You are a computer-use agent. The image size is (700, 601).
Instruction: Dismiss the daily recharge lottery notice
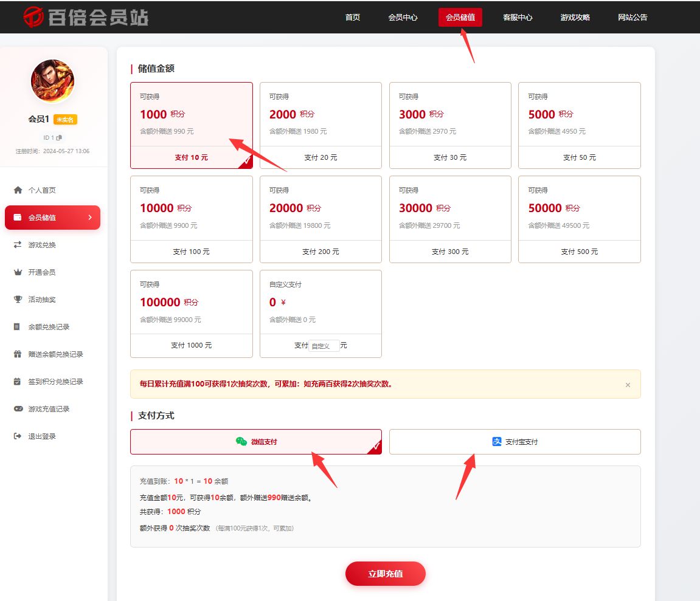pos(628,385)
